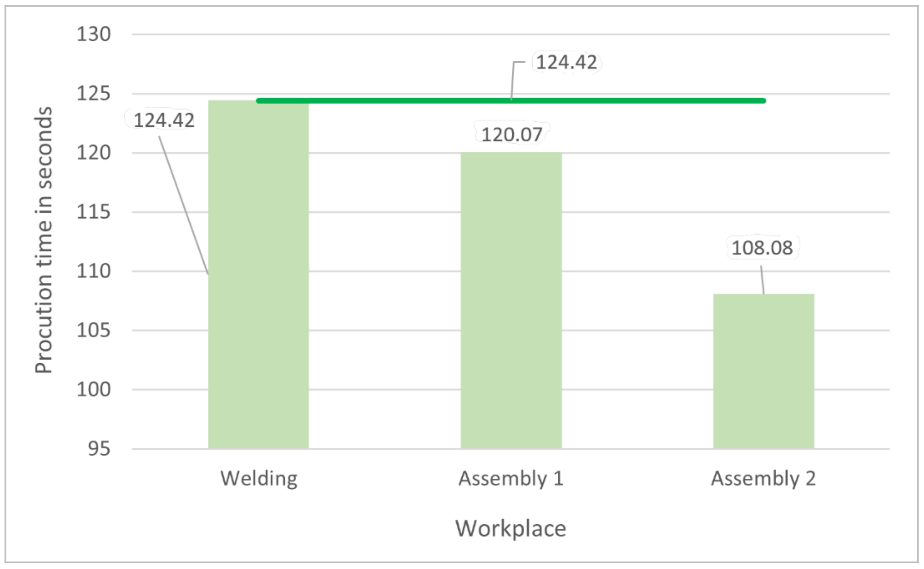The height and width of the screenshot is (569, 924).
Task: Click the Workplace axis title
Action: pos(510,528)
